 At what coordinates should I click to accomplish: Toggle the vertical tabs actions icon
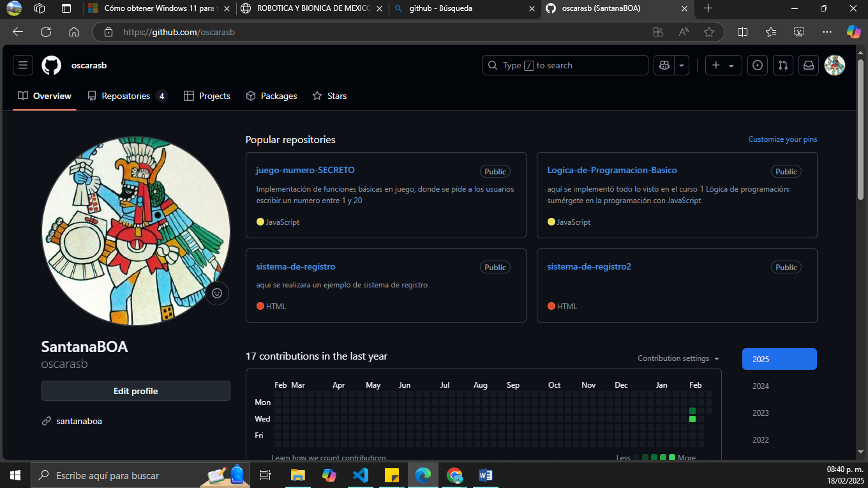coord(66,8)
